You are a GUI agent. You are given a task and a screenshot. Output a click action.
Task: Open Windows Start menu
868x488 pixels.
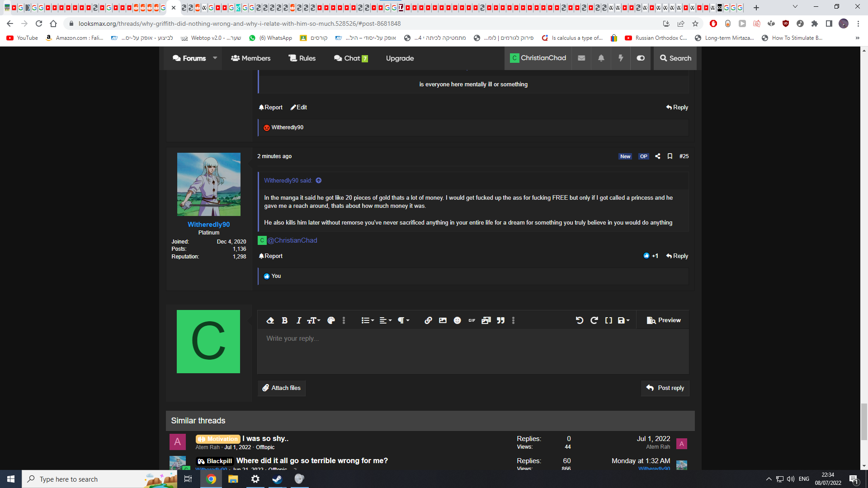click(x=11, y=479)
